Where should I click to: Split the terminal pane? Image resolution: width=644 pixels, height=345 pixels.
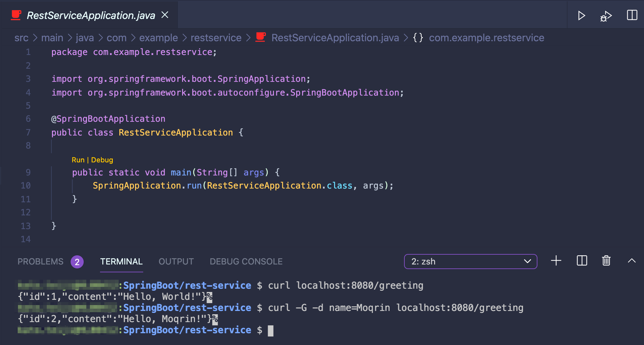coord(582,261)
